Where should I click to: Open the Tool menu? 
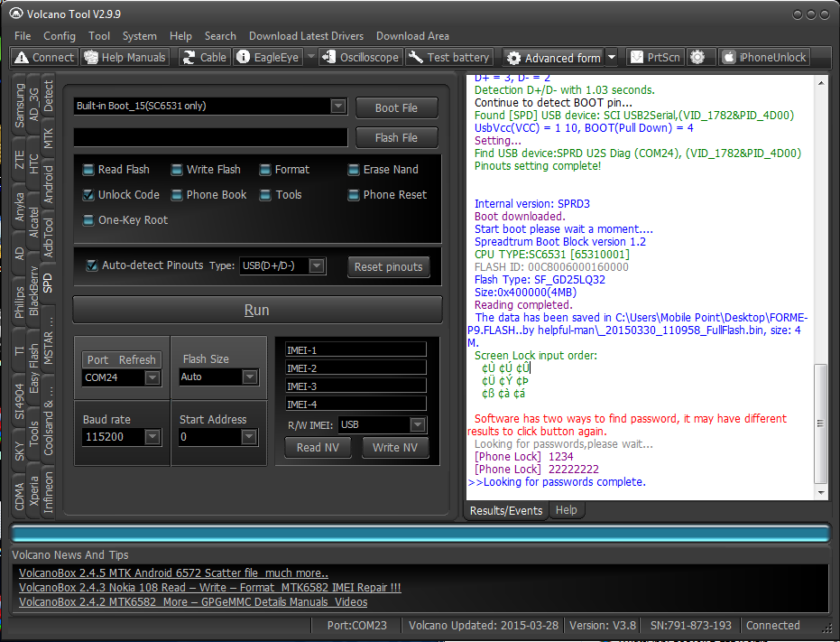point(99,36)
